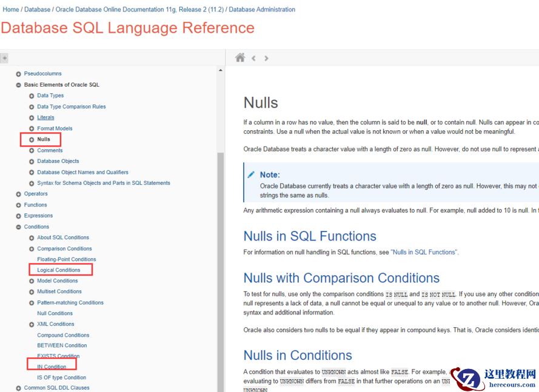Expand Literals node icon
The image size is (539, 392).
[32, 118]
